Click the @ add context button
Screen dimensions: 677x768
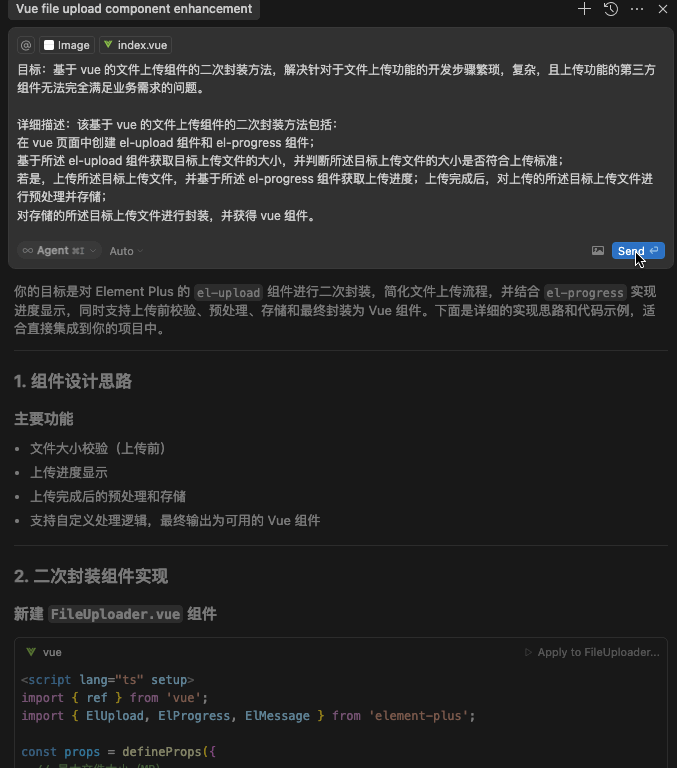[26, 45]
